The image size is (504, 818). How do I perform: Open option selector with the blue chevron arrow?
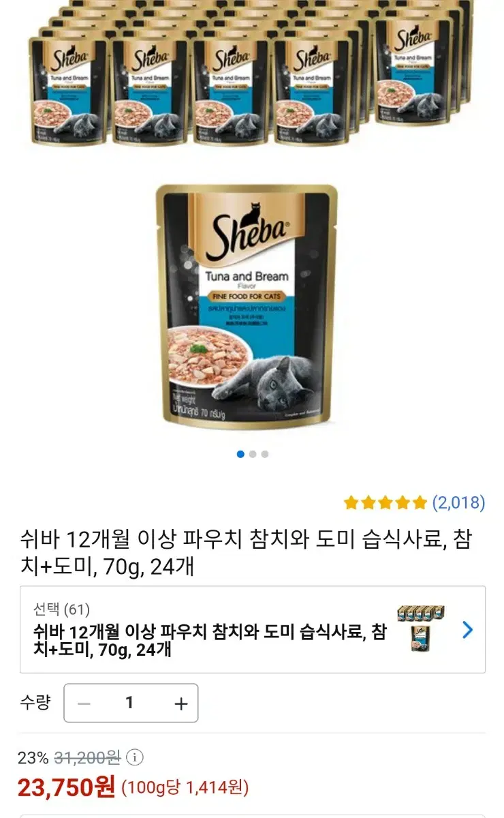(x=467, y=630)
